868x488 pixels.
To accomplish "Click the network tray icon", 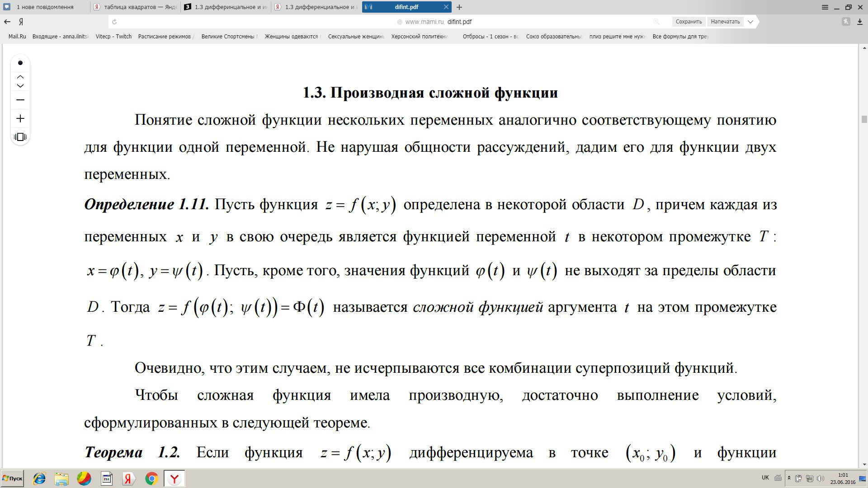I will pos(810,478).
